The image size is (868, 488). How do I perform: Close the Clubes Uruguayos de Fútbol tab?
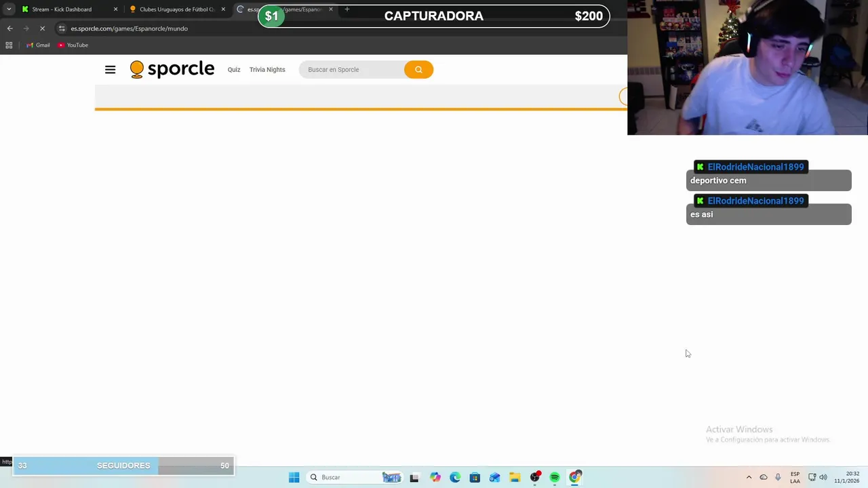223,9
